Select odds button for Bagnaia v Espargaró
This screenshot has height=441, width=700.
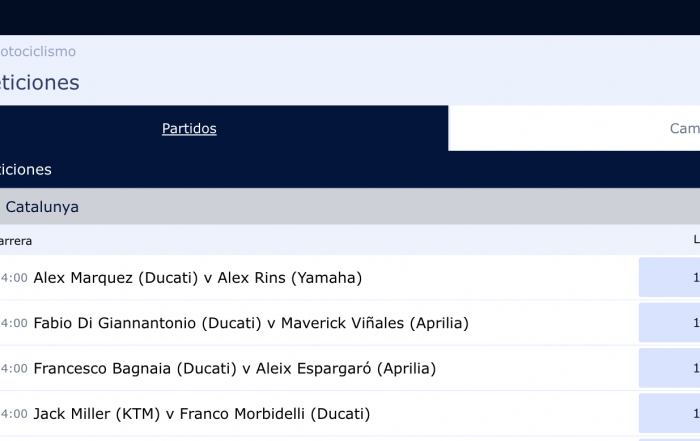pyautogui.click(x=669, y=368)
